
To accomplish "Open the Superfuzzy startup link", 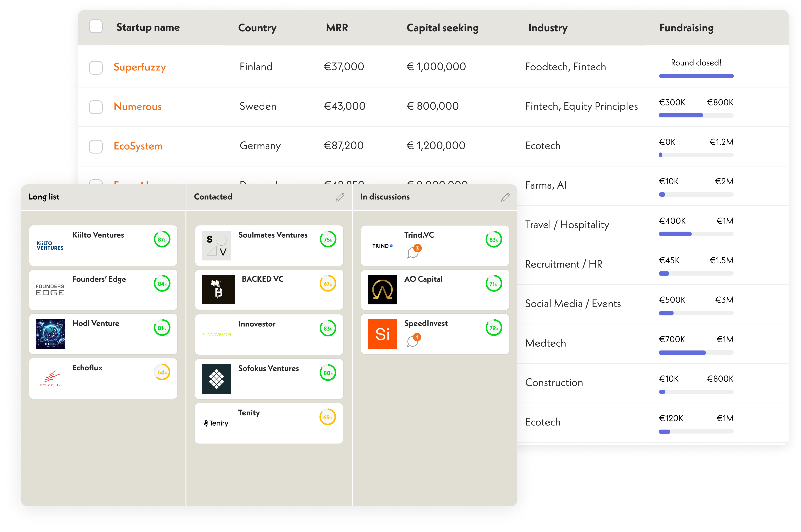I will click(140, 67).
